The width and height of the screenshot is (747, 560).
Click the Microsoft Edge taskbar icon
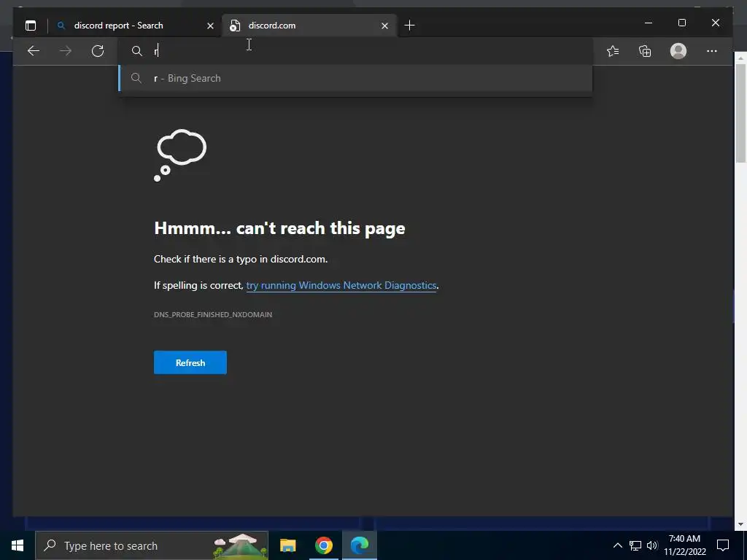(360, 545)
